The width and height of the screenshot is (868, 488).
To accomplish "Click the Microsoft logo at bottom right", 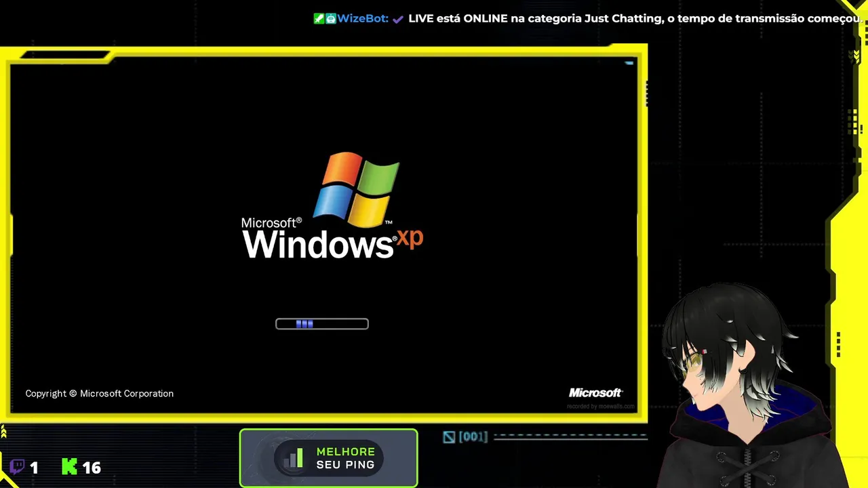I will click(595, 393).
